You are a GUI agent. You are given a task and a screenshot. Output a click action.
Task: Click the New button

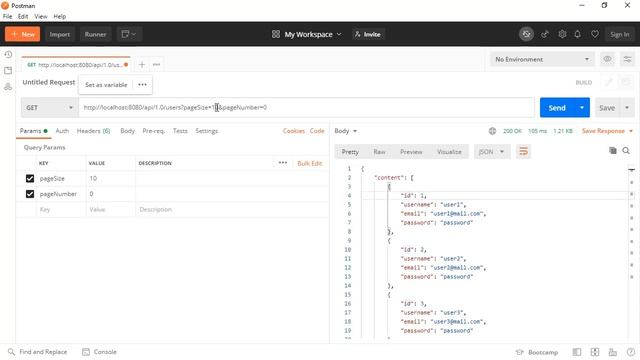click(x=22, y=34)
